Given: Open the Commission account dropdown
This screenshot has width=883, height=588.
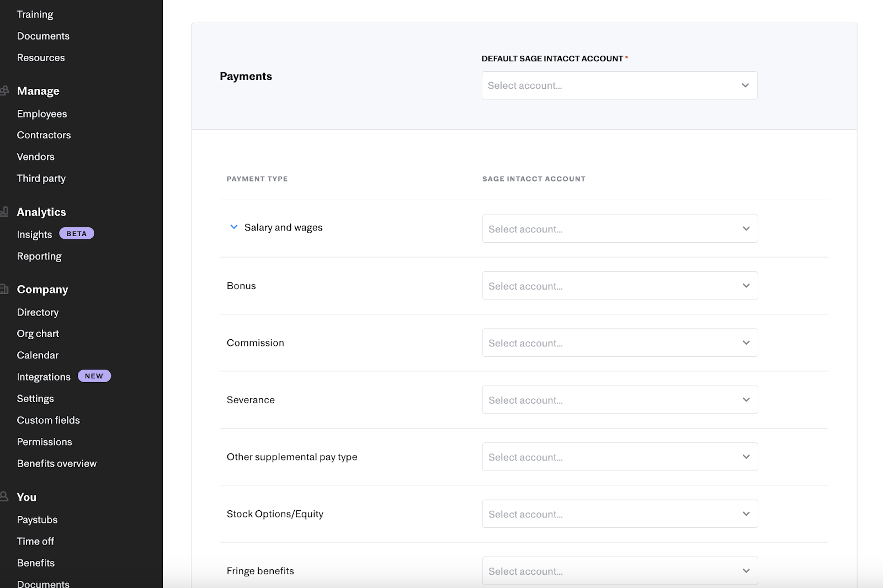Looking at the screenshot, I should pyautogui.click(x=620, y=343).
